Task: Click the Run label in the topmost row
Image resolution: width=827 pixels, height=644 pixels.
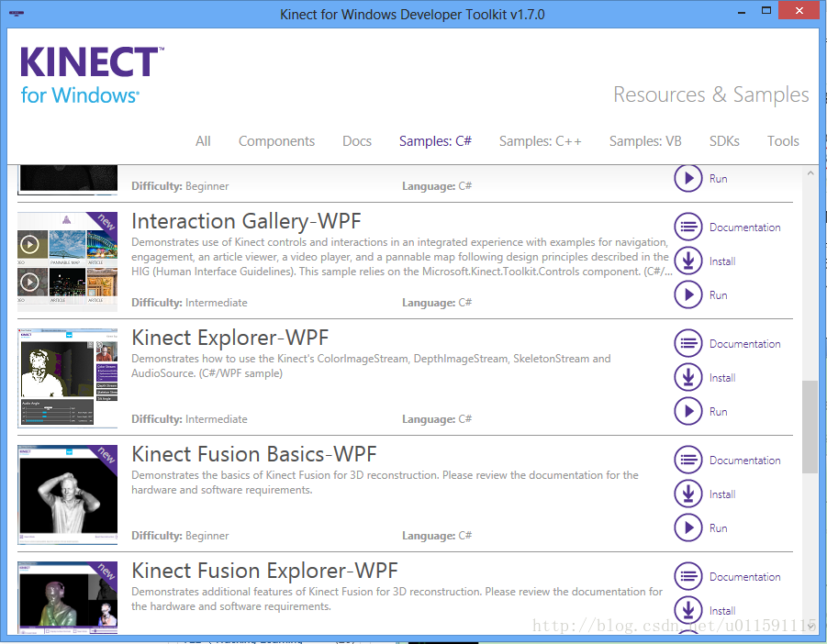Action: pyautogui.click(x=718, y=179)
